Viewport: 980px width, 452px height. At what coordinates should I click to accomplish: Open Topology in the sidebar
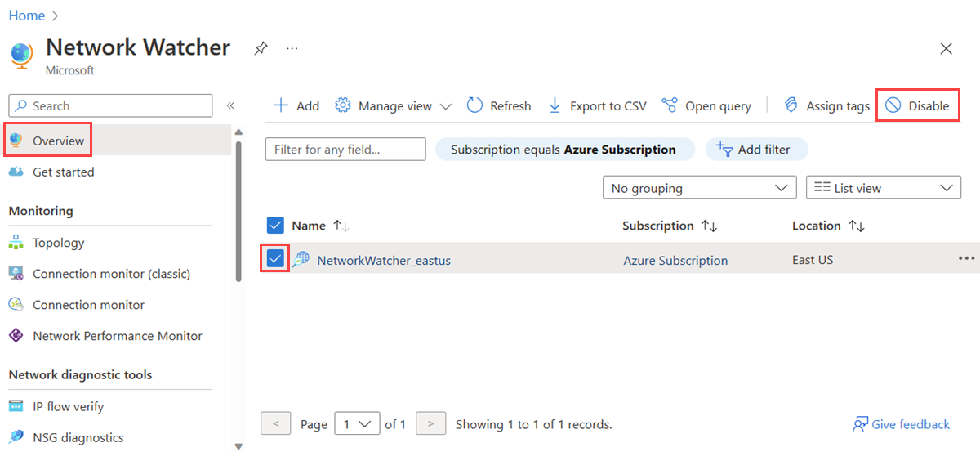58,243
